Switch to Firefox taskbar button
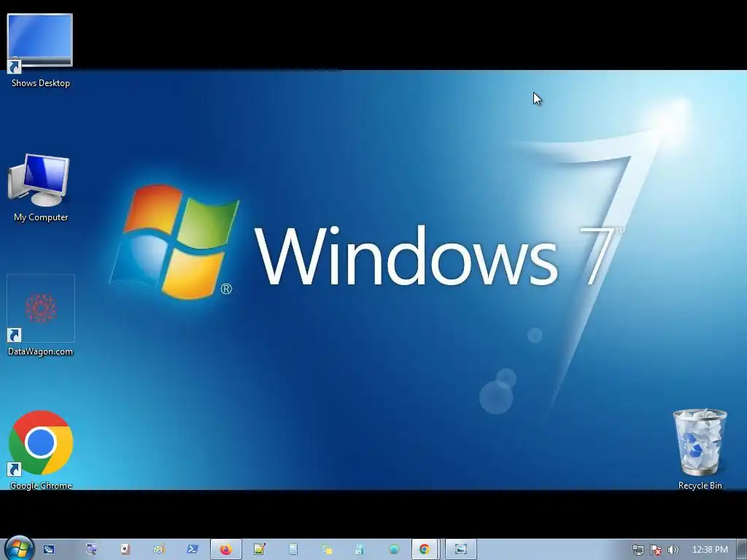This screenshot has width=747, height=560. click(x=226, y=550)
